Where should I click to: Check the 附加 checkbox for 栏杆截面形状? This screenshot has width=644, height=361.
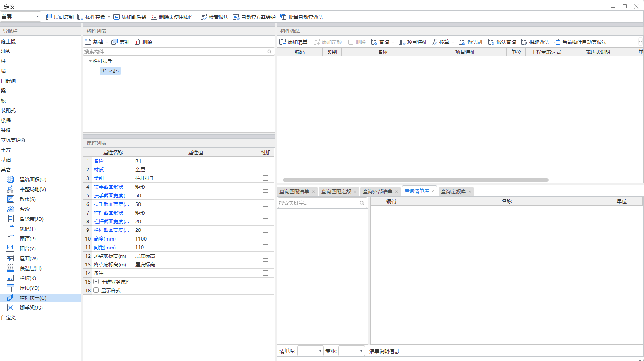pyautogui.click(x=265, y=213)
